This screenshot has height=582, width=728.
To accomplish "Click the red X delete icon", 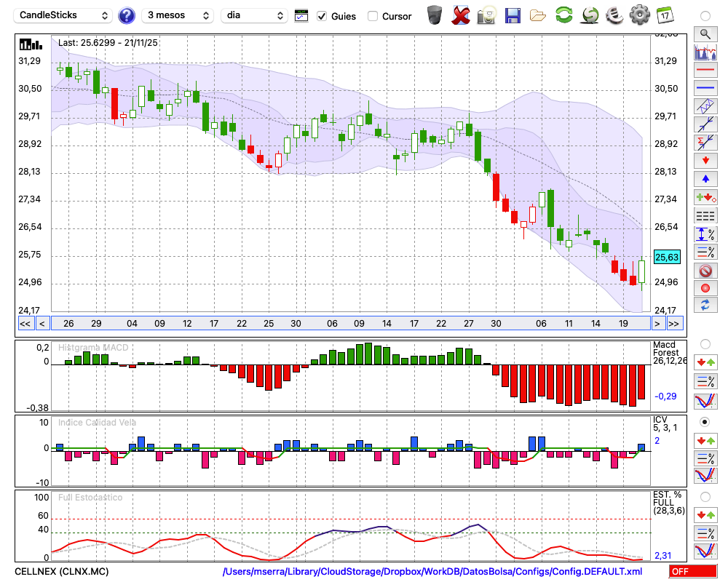I will pos(461,15).
